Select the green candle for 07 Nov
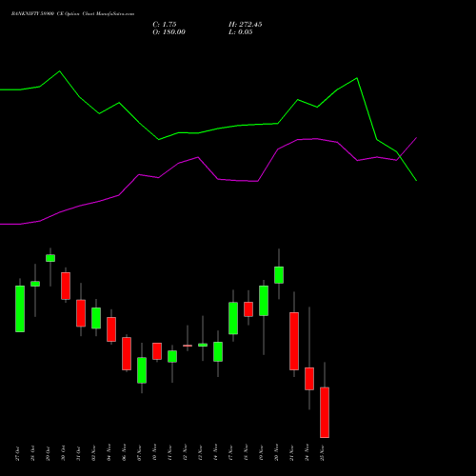Viewport: 476px width, 476px height. point(142,370)
